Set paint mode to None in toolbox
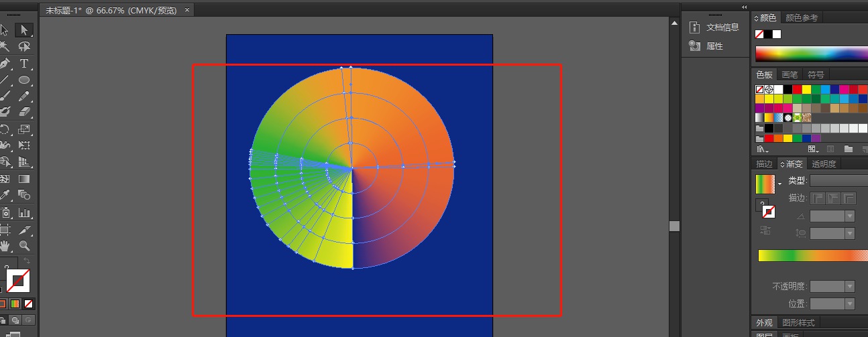The image size is (868, 337). (x=29, y=303)
